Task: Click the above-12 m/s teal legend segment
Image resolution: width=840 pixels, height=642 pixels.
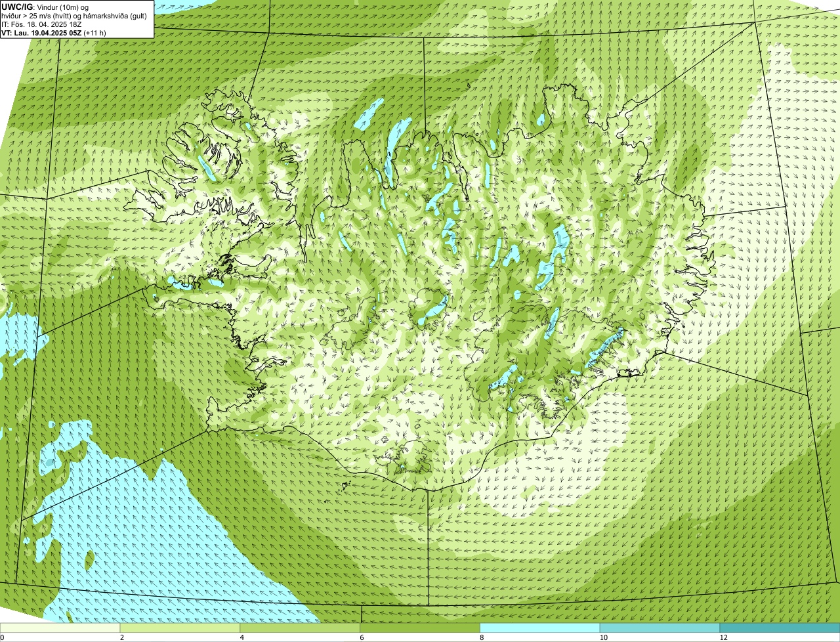Action: [x=780, y=628]
